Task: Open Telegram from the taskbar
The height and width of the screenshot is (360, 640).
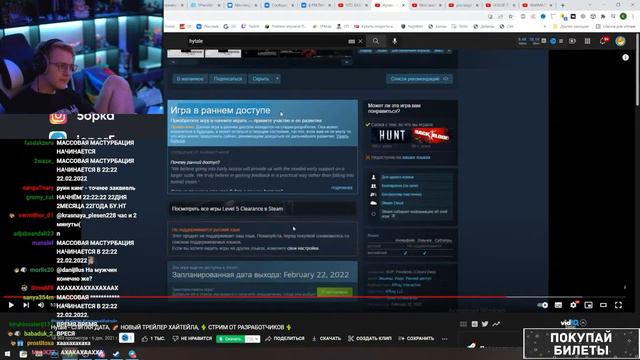Action: pyautogui.click(x=132, y=354)
